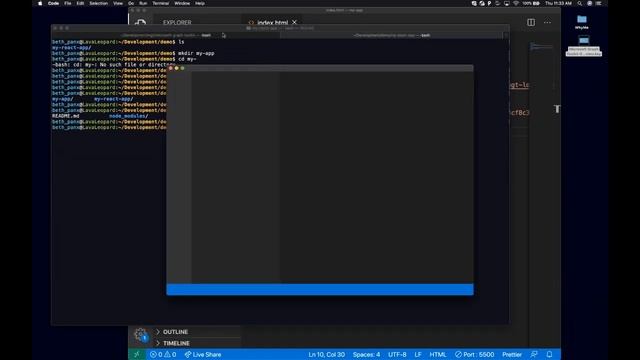640x360 pixels.
Task: Change LF end of line sequence
Action: click(418, 354)
